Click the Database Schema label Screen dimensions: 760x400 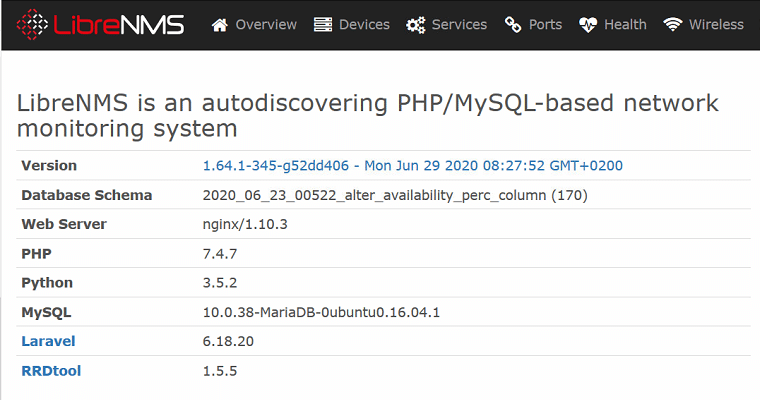click(87, 195)
